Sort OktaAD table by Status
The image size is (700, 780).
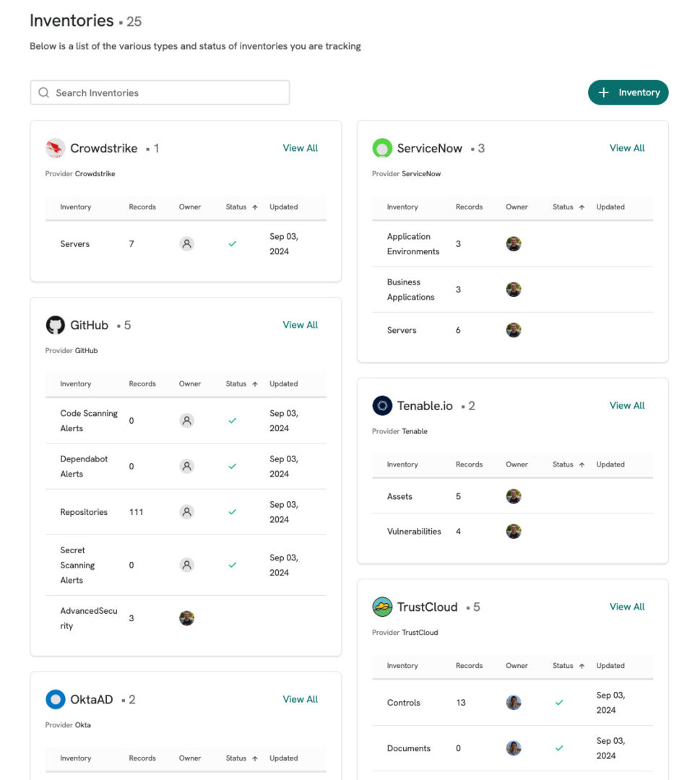click(x=241, y=758)
